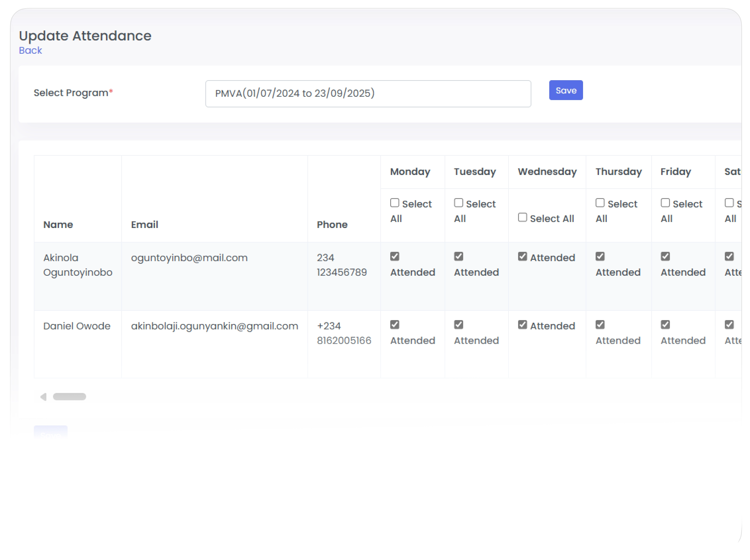Image resolution: width=750 pixels, height=560 pixels.
Task: Click the Select Program label
Action: coord(73,92)
